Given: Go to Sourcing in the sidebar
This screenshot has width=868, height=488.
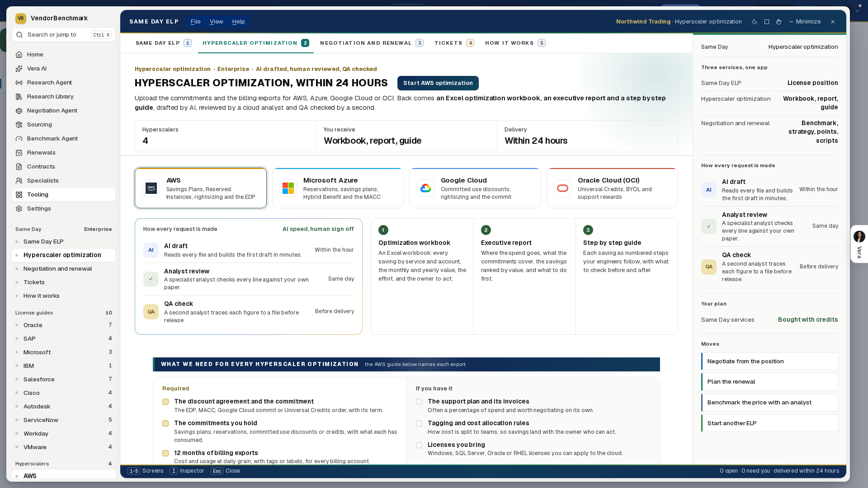Looking at the screenshot, I should [x=64, y=125].
